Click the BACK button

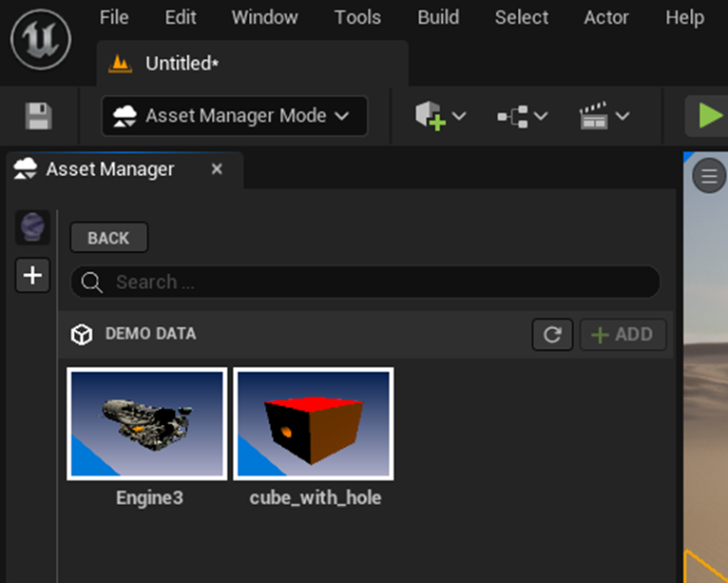tap(108, 238)
